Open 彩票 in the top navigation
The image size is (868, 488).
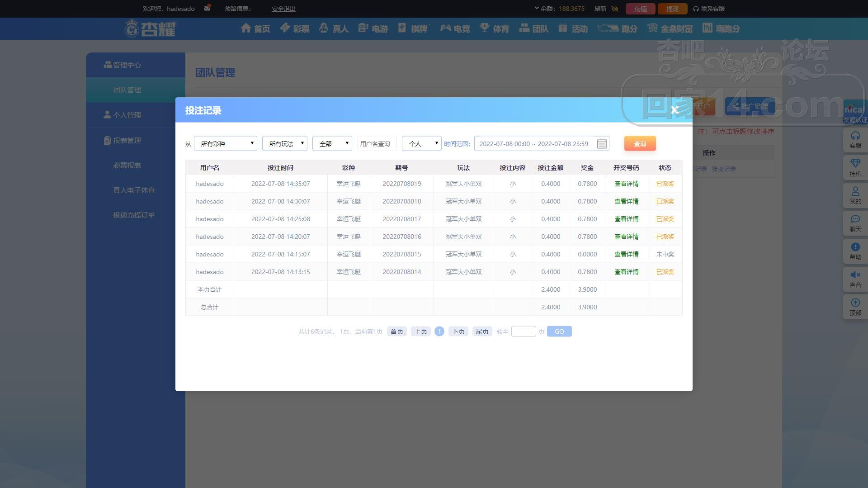[295, 28]
